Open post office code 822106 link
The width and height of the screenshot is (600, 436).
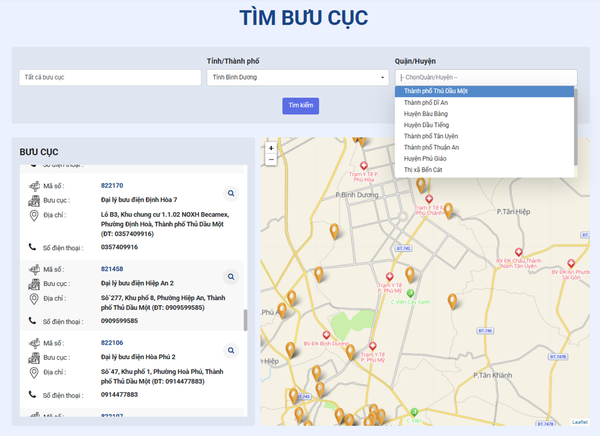coord(112,343)
